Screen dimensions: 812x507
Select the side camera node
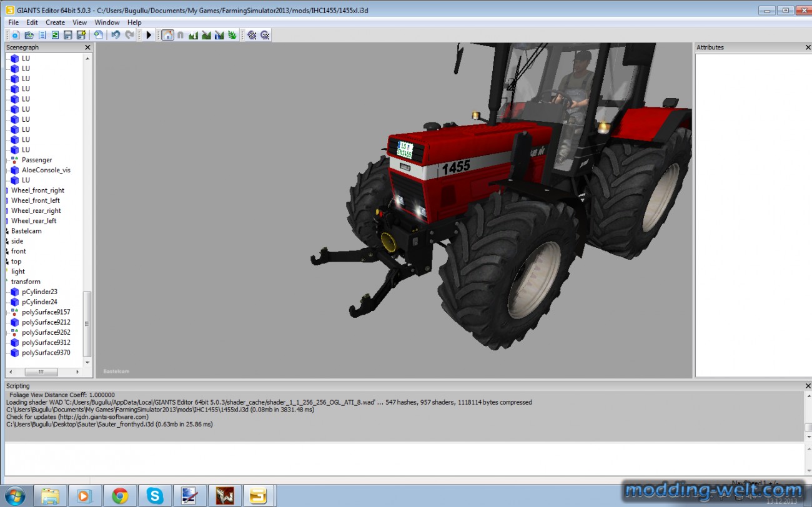17,241
